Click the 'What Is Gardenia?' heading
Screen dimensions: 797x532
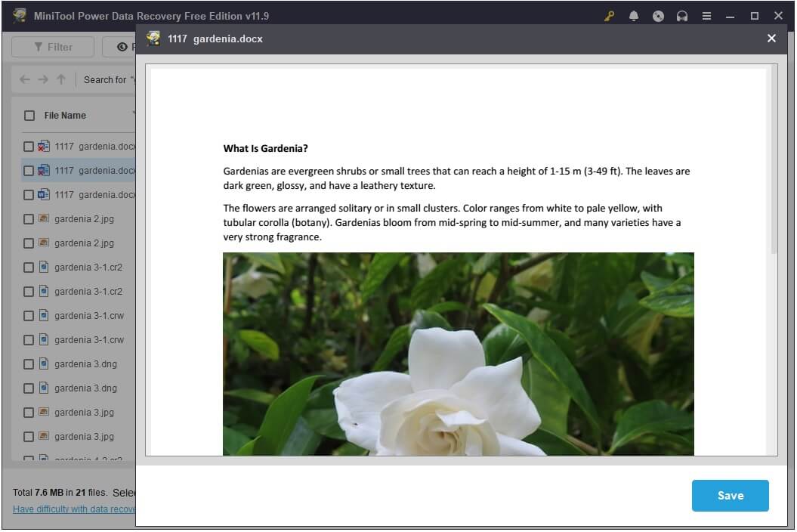click(265, 149)
